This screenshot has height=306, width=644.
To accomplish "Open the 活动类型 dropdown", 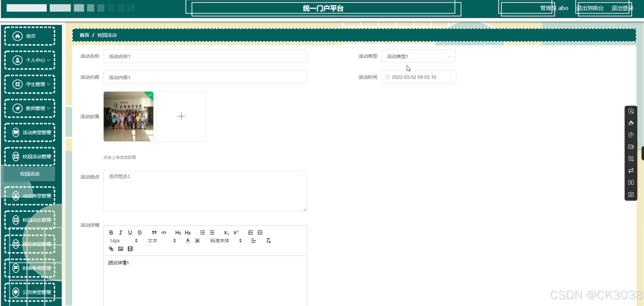I will click(x=418, y=56).
